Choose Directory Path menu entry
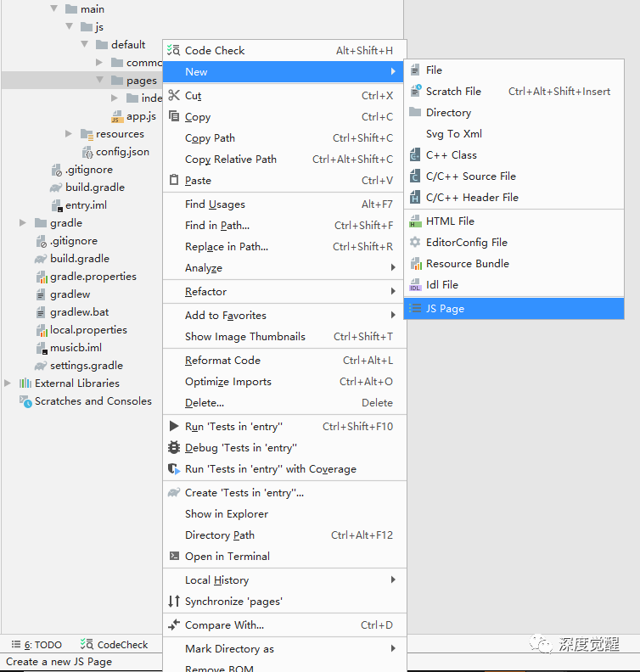Image resolution: width=640 pixels, height=672 pixels. coord(284,535)
